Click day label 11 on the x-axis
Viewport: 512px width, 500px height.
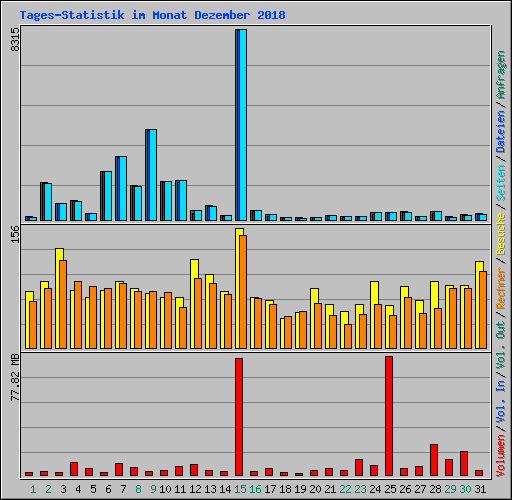[180, 489]
